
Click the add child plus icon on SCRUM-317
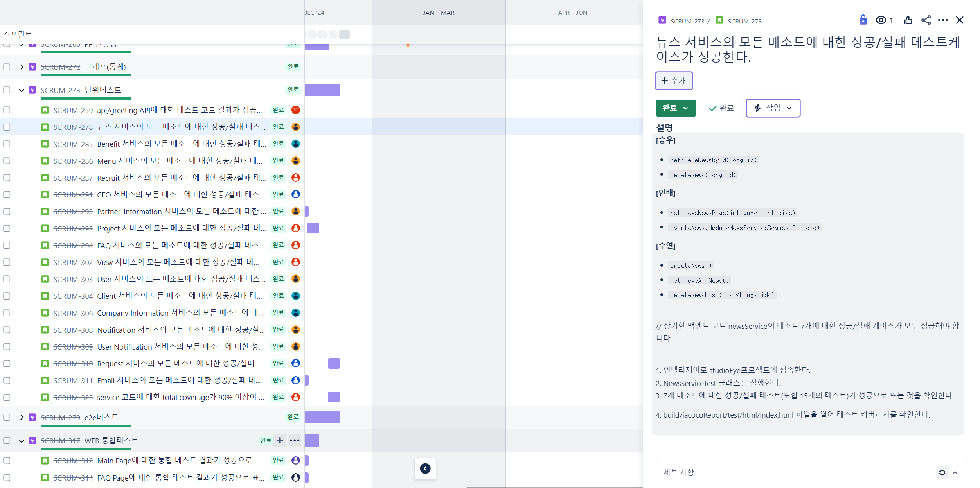tap(280, 440)
